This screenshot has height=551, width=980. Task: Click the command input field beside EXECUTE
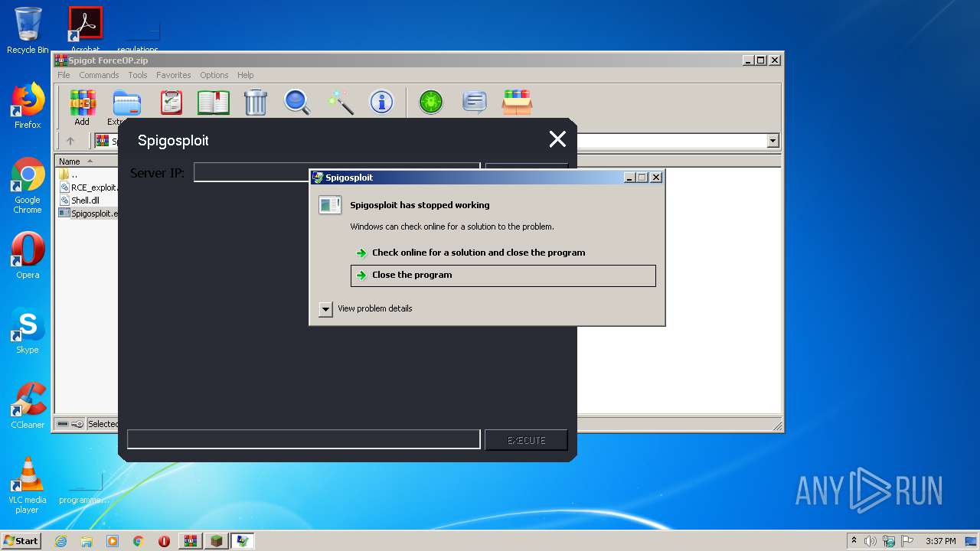(x=303, y=439)
